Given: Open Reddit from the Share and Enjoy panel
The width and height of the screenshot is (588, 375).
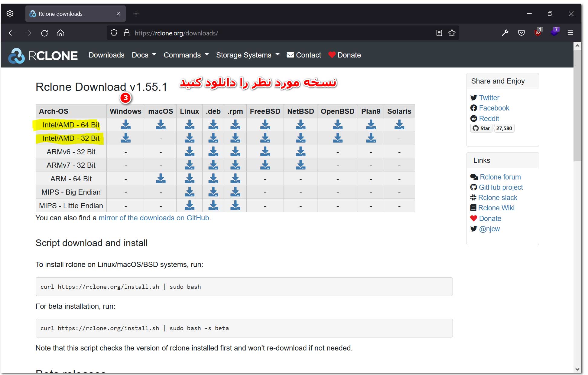Looking at the screenshot, I should pos(474,119).
